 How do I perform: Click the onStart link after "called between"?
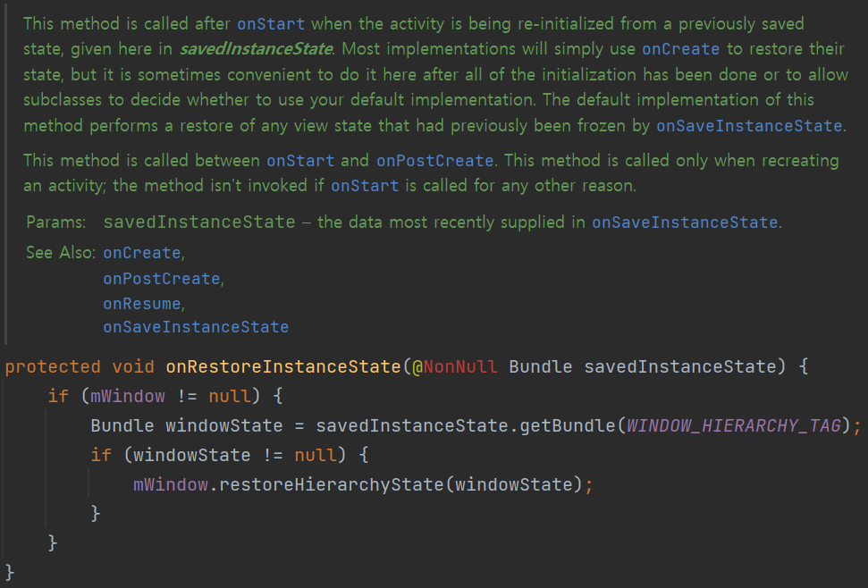[300, 161]
